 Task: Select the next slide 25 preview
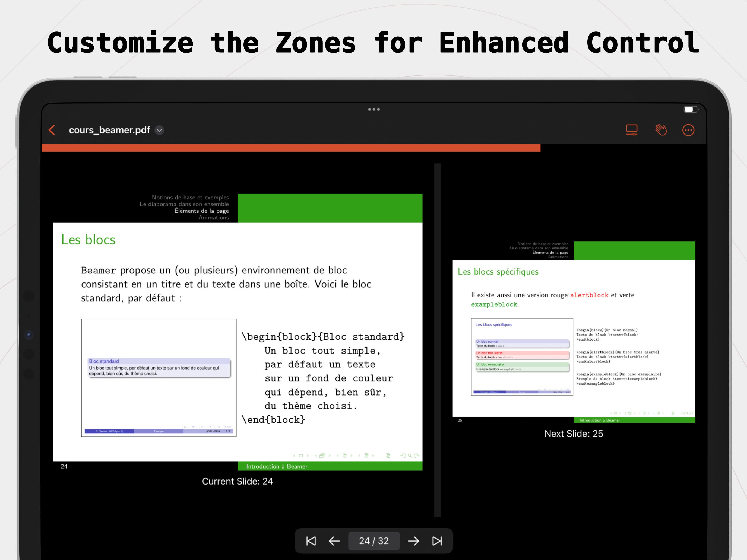pyautogui.click(x=574, y=332)
